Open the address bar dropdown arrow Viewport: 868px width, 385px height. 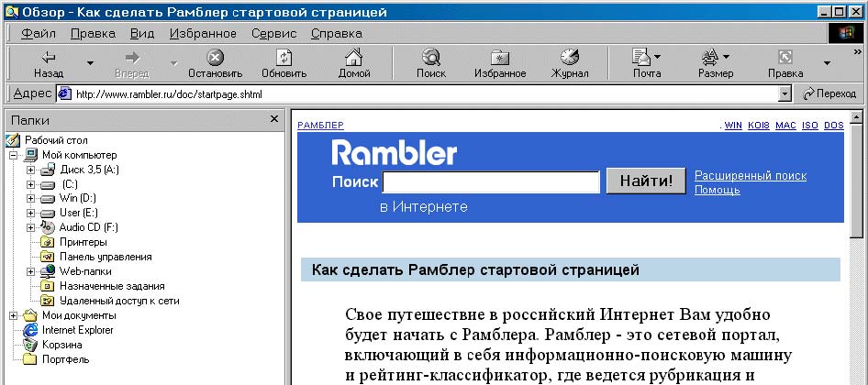[x=785, y=94]
